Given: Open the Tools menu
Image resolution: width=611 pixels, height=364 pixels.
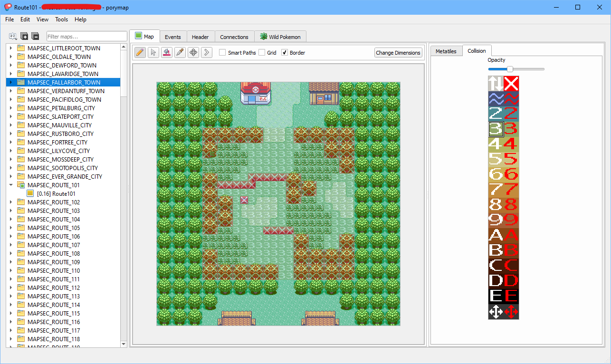Looking at the screenshot, I should pos(61,19).
